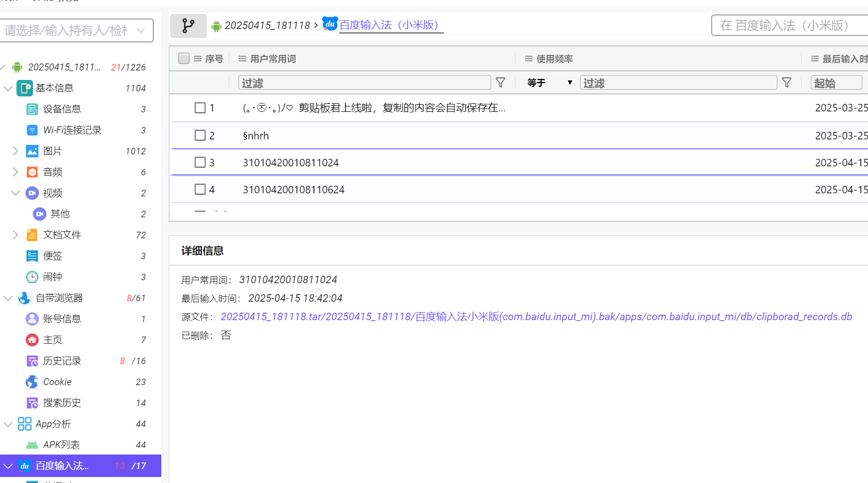This screenshot has height=483, width=868.
Task: Click the 音频 audio icon
Action: pos(32,172)
